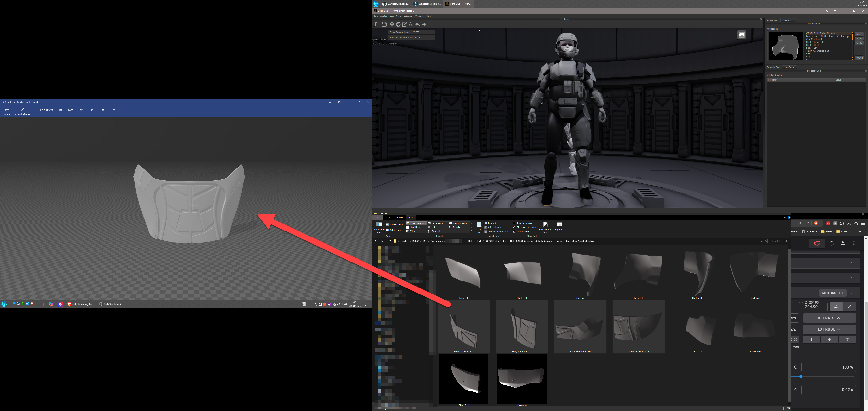Click the Open folder icon in Armorsmith
The height and width of the screenshot is (411, 868).
[378, 24]
